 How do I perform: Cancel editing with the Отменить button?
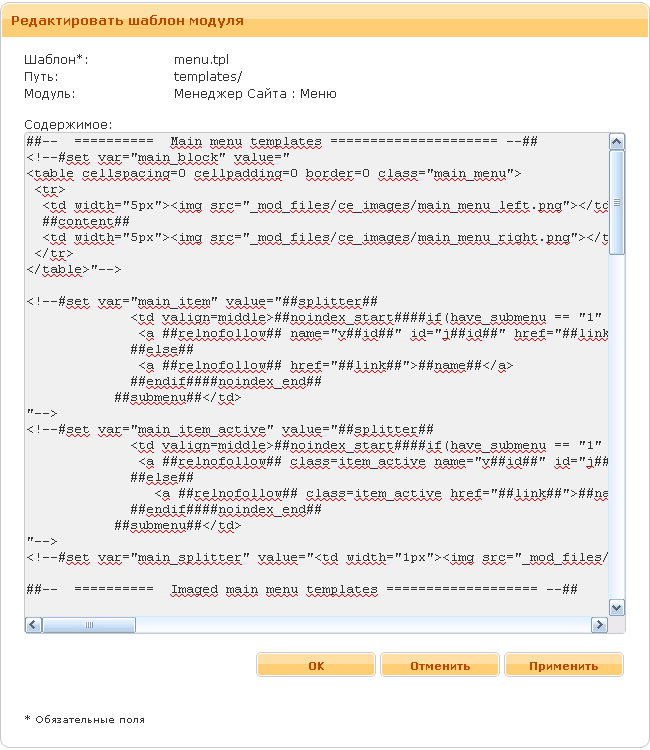(439, 665)
